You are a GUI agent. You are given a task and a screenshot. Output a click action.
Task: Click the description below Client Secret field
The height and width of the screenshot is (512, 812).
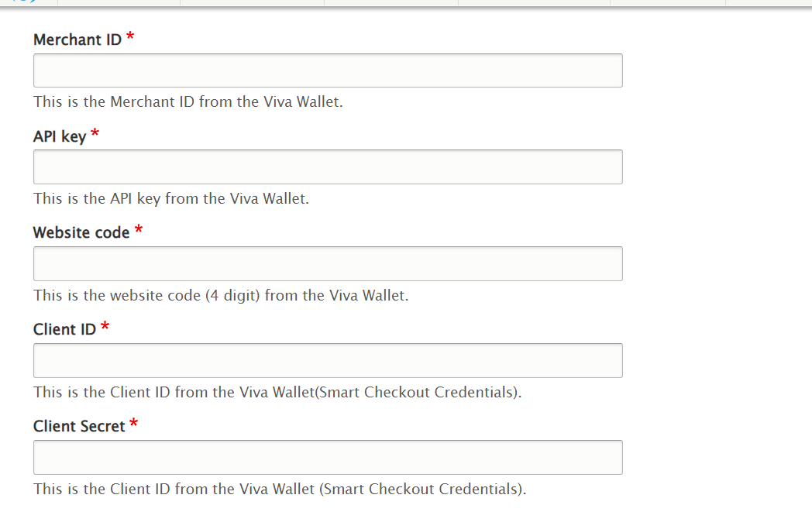point(280,490)
